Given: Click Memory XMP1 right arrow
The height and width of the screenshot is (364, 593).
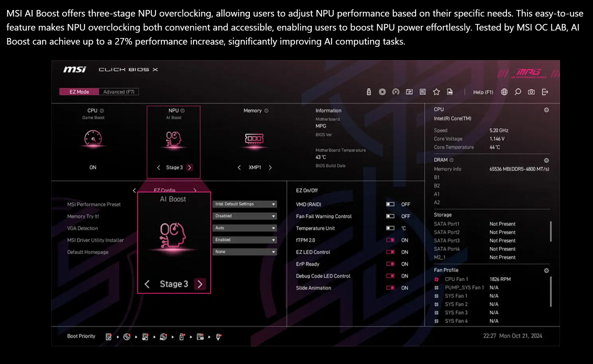Looking at the screenshot, I should [x=270, y=168].
